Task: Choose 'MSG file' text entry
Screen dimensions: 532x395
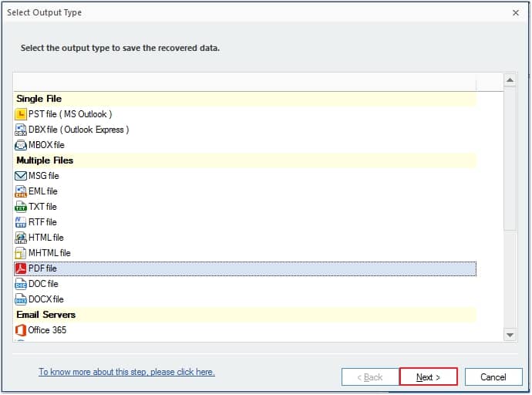Action: (x=44, y=176)
